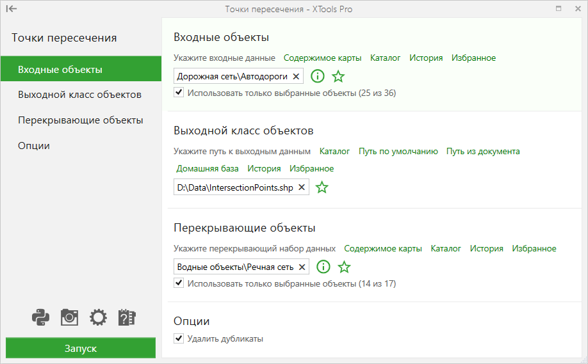Click the Python script export icon
This screenshot has width=588, height=364.
click(40, 317)
